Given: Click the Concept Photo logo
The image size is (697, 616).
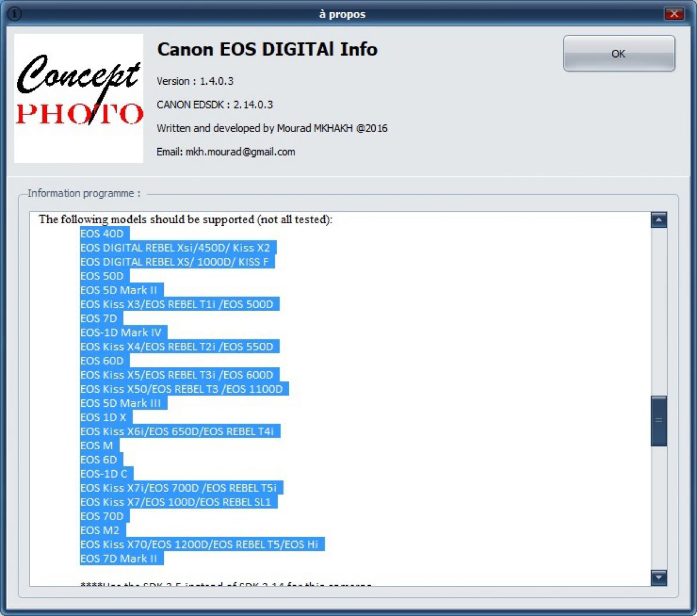Looking at the screenshot, I should click(x=78, y=98).
